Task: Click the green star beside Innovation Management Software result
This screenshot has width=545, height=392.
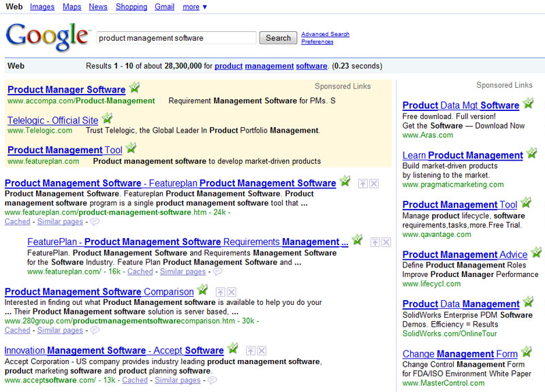Action: click(232, 349)
